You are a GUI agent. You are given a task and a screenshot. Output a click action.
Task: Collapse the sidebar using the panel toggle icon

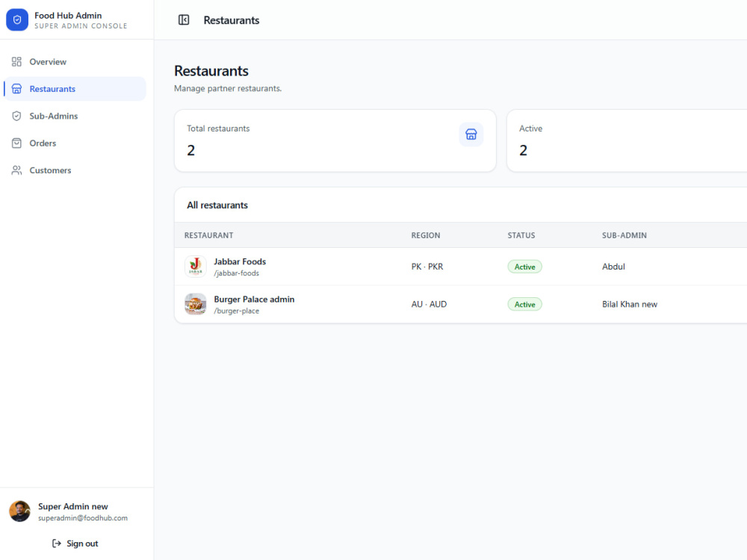click(x=184, y=20)
